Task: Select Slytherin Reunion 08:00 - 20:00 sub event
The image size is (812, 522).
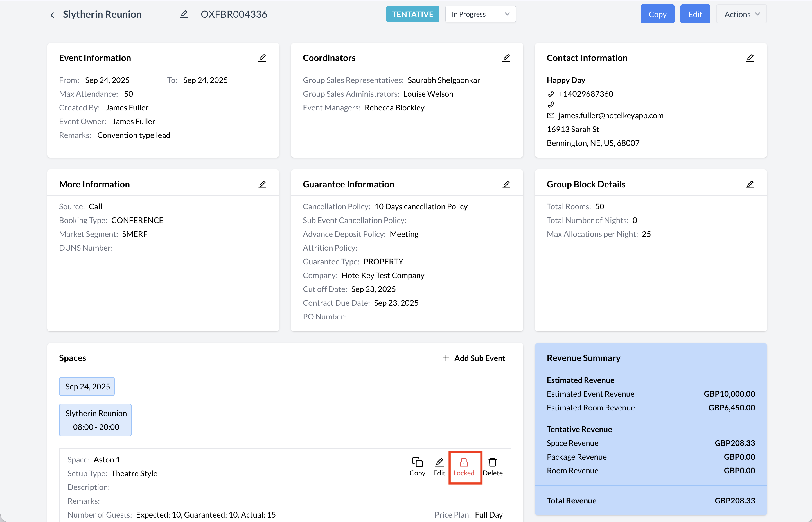Action: 96,420
